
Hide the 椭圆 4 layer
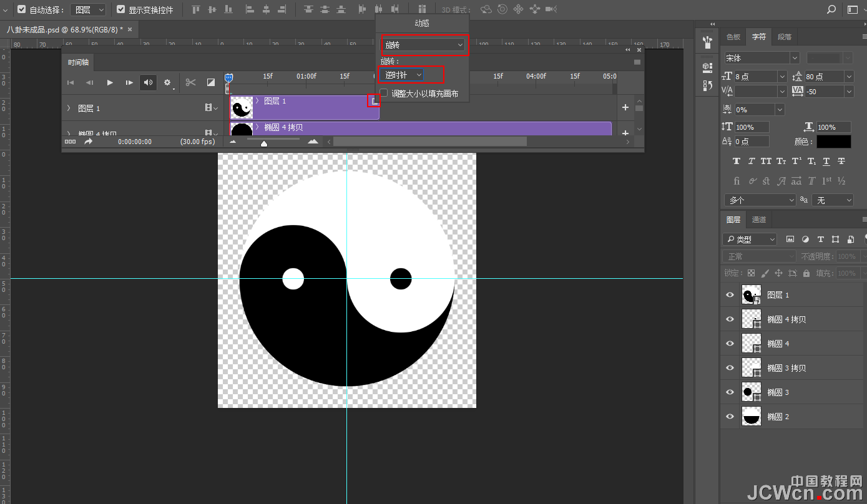[x=730, y=343]
